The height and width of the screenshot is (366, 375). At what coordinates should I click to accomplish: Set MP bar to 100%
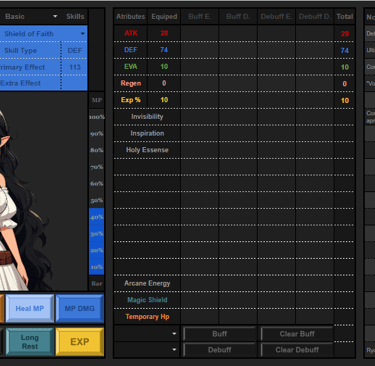tap(97, 117)
